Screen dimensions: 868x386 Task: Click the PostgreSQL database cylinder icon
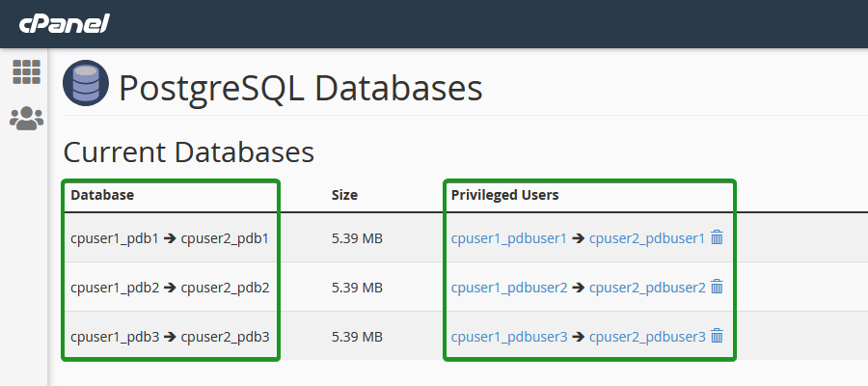click(x=85, y=83)
